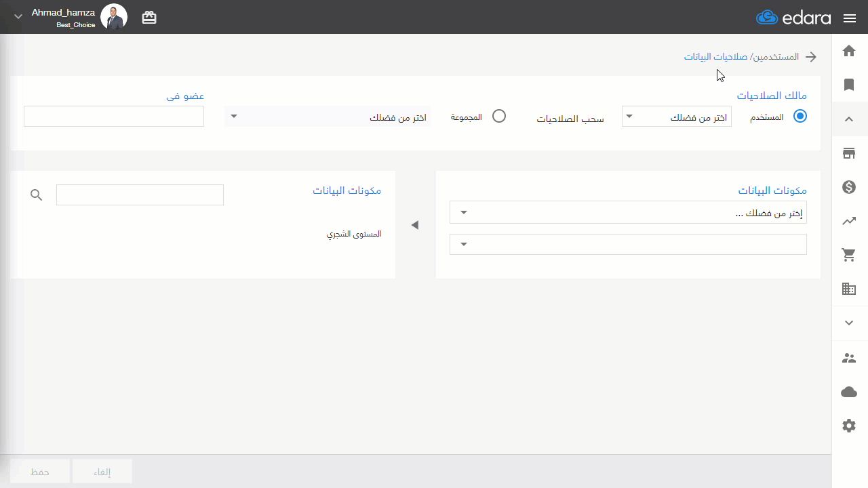The height and width of the screenshot is (488, 868).
Task: Click the search magnifier icon
Action: (37, 195)
